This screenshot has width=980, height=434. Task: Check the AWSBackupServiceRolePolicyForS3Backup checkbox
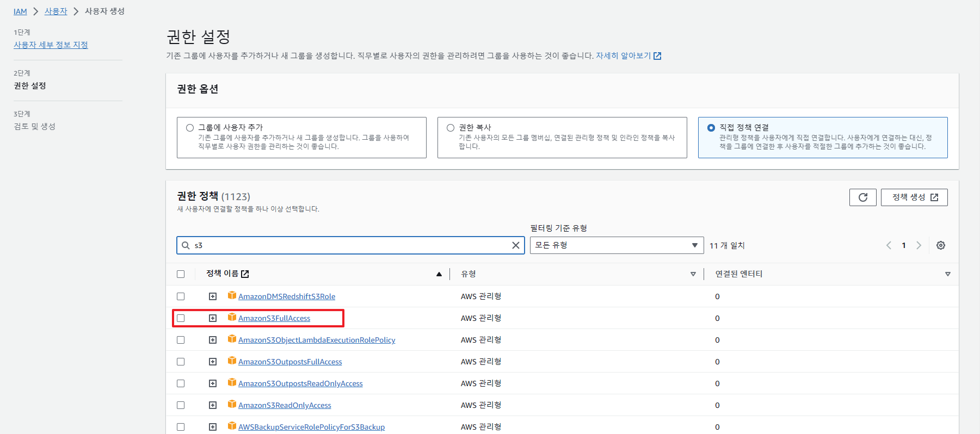(x=181, y=427)
